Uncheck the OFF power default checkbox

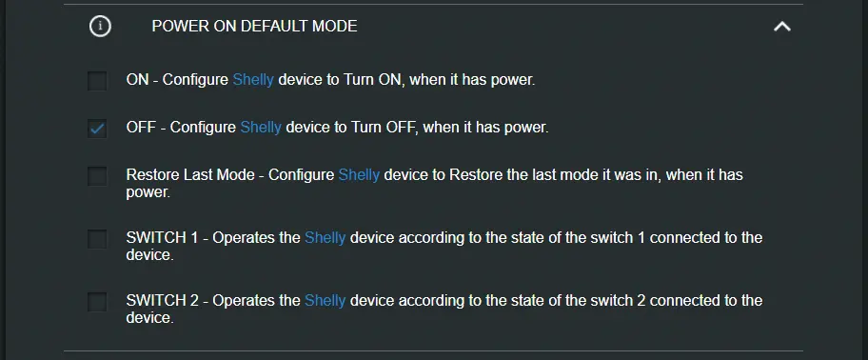(97, 129)
